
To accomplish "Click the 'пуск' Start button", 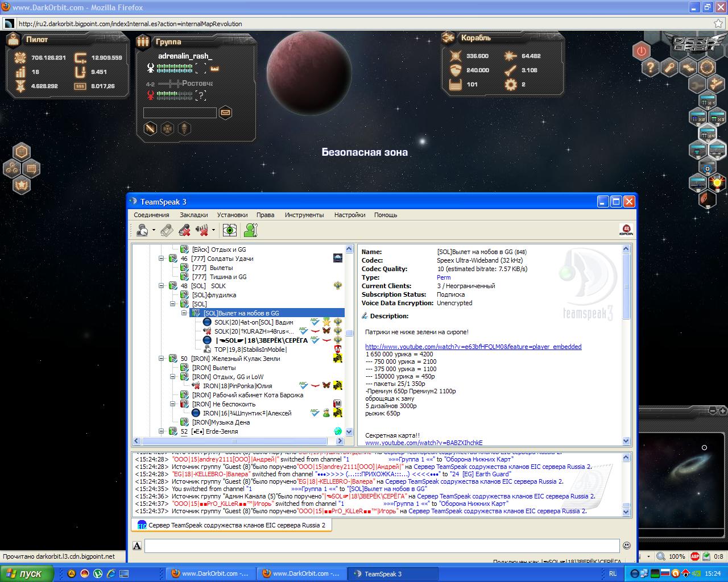I will [x=27, y=573].
